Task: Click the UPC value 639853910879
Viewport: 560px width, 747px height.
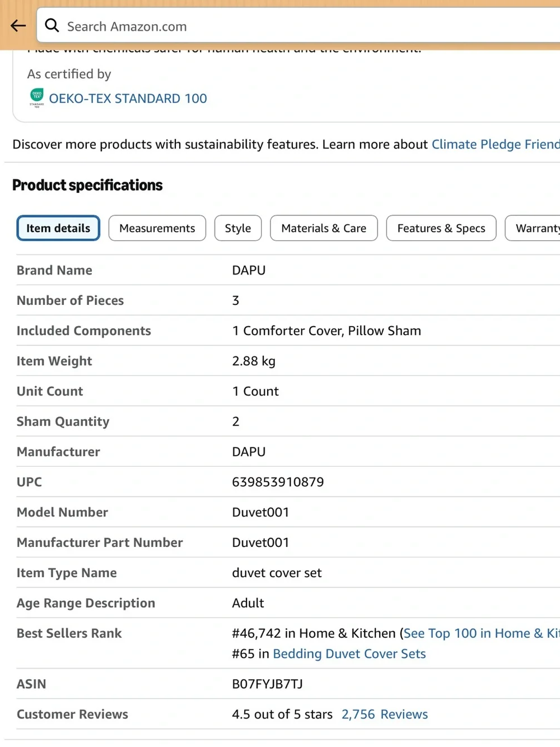Action: click(278, 482)
